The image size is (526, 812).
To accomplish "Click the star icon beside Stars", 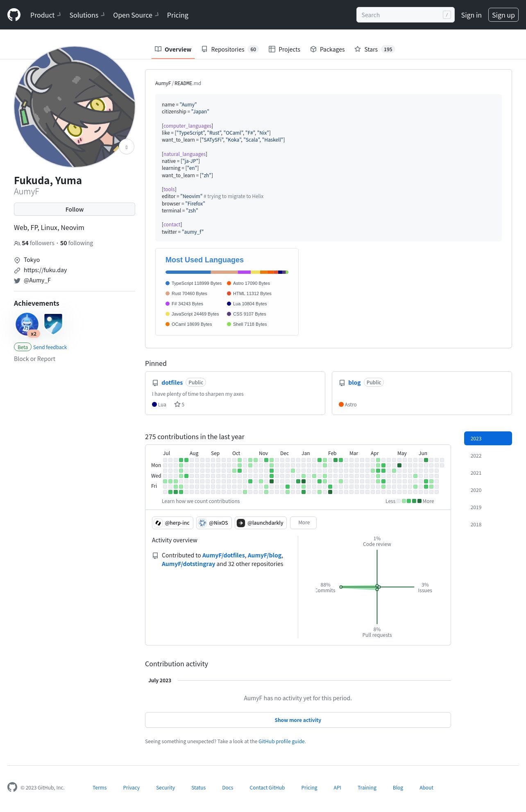I will point(358,49).
